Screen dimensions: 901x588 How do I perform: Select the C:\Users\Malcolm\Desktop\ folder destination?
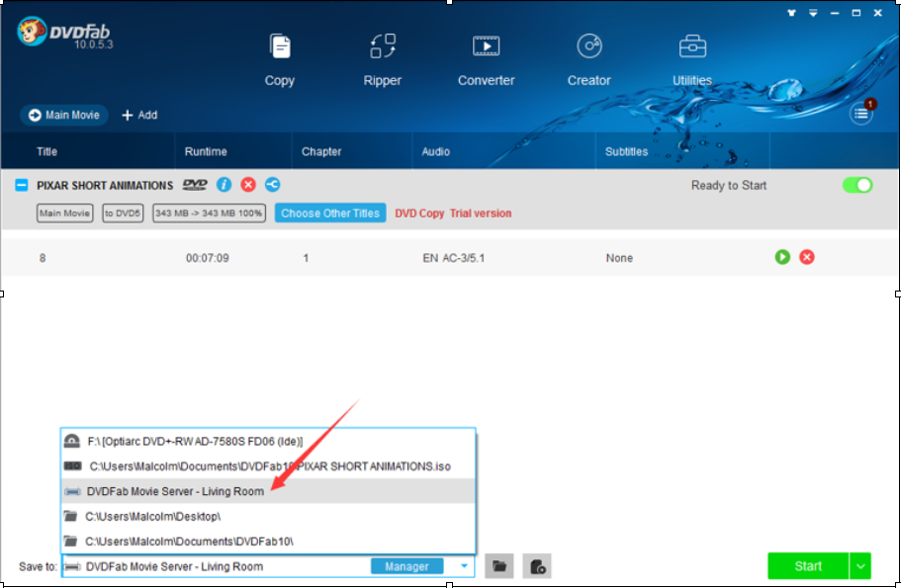click(268, 516)
